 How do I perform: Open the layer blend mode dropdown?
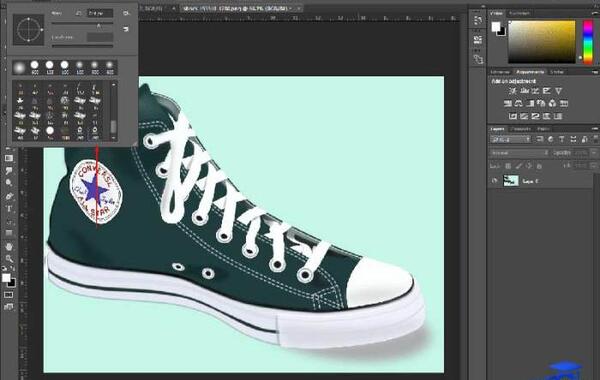(520, 153)
